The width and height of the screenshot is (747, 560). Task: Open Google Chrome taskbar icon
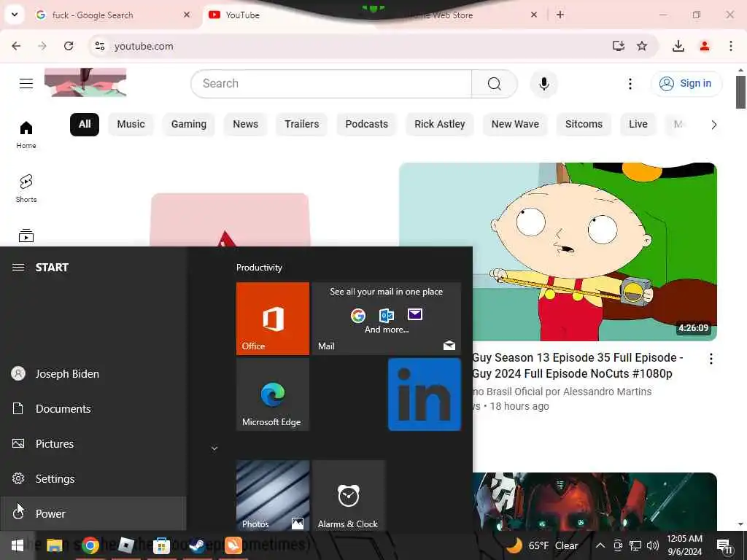tap(90, 545)
